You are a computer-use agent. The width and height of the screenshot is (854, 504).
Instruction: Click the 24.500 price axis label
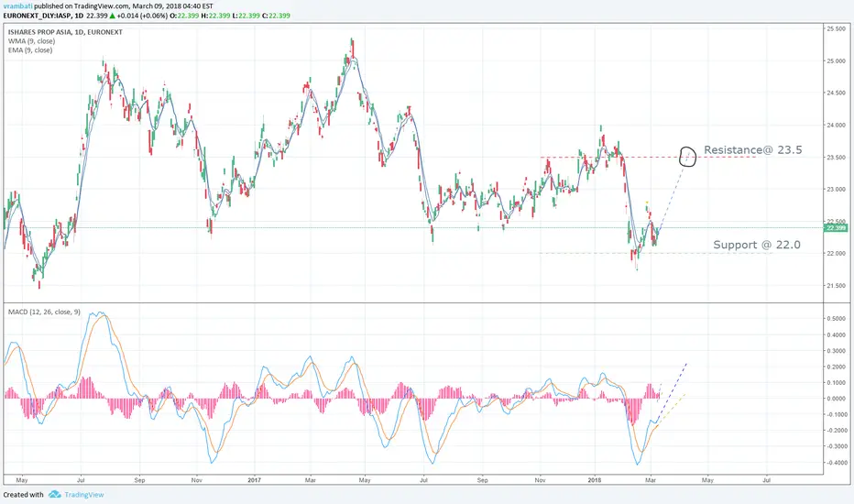tap(836, 93)
